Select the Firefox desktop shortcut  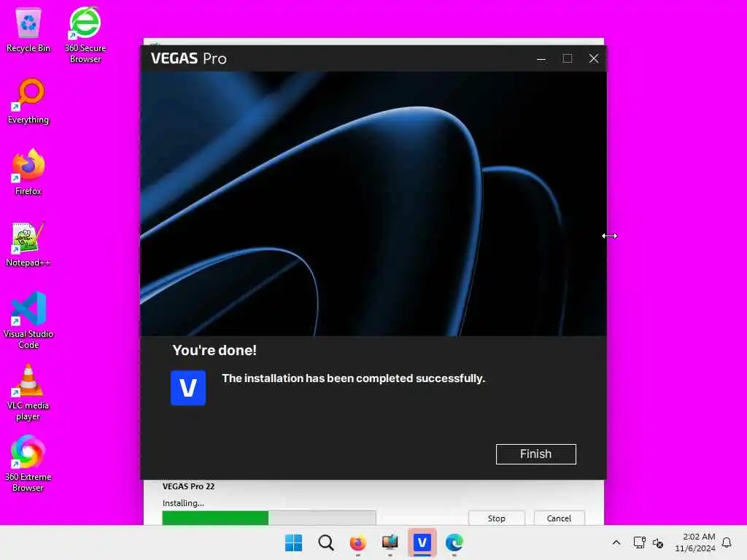28,172
